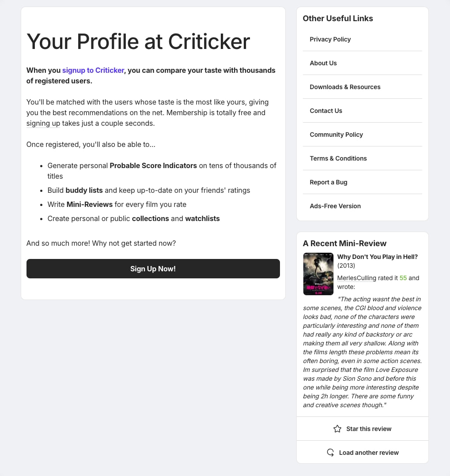Open the Ads-Free Version link
450x476 pixels.
335,206
